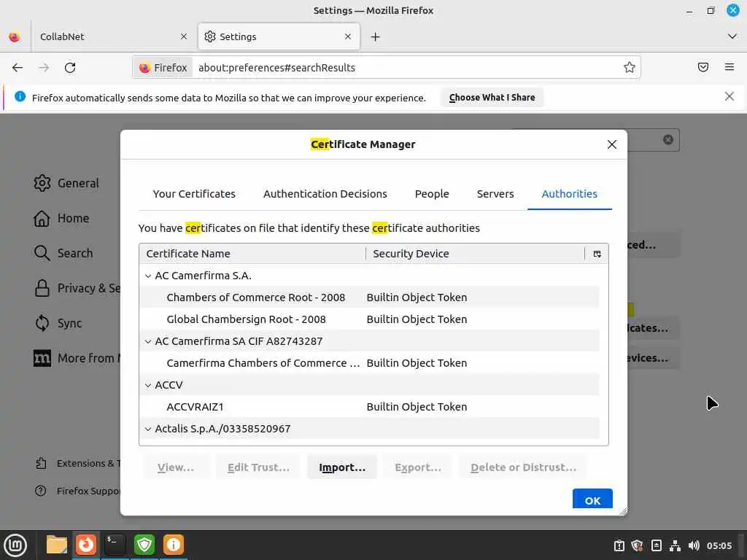Open Home settings category
This screenshot has width=747, height=560.
(61, 218)
